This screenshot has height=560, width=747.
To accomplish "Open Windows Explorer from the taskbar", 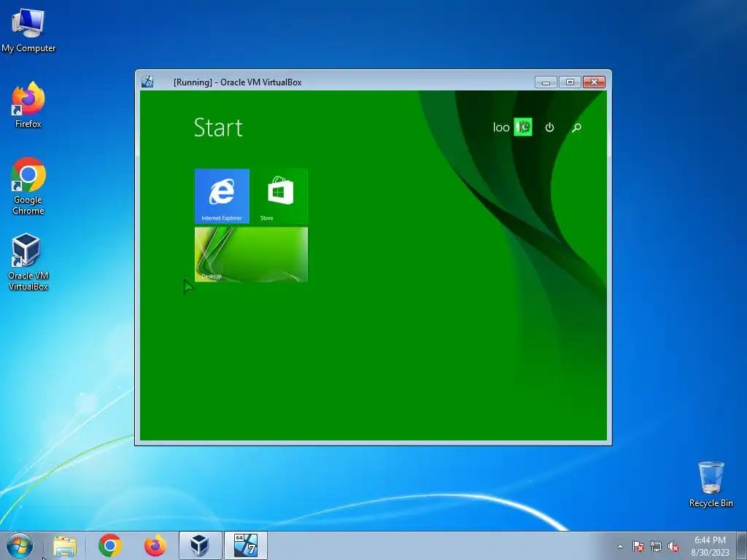I will click(x=65, y=545).
